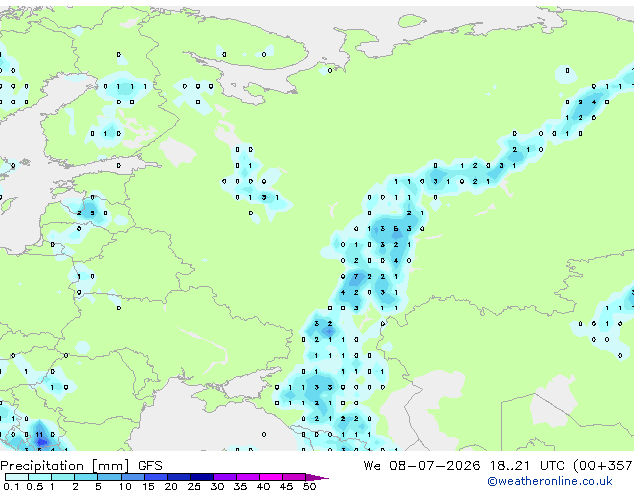This screenshot has width=634, height=490.
Task: Choose the 2–5 mm legend color swatch
Action: point(86,477)
